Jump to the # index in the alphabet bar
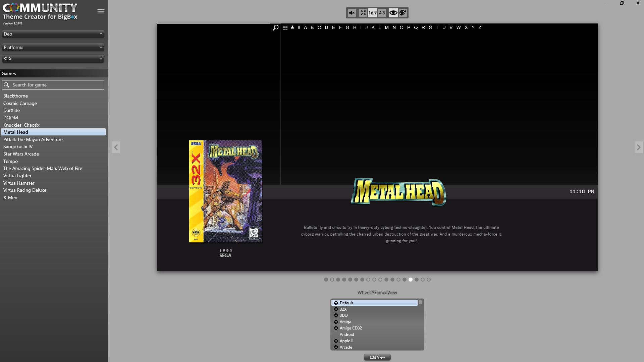644x362 pixels. click(x=299, y=27)
